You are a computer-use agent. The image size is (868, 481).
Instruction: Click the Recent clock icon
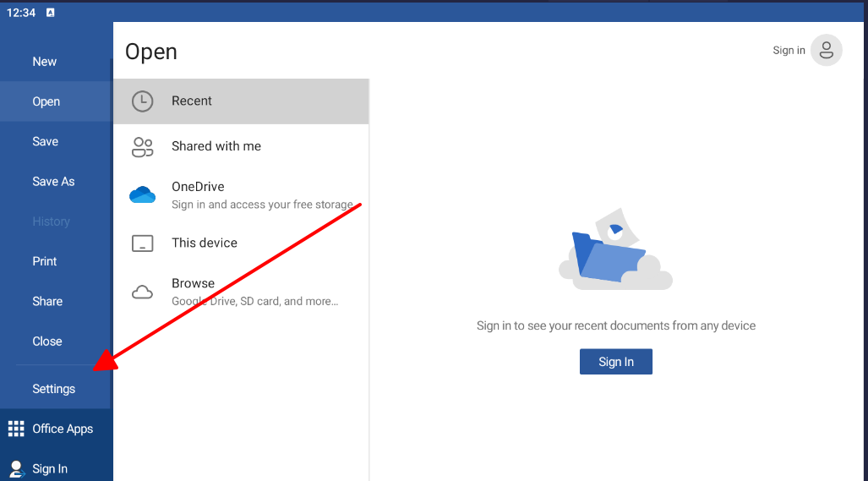coord(142,101)
